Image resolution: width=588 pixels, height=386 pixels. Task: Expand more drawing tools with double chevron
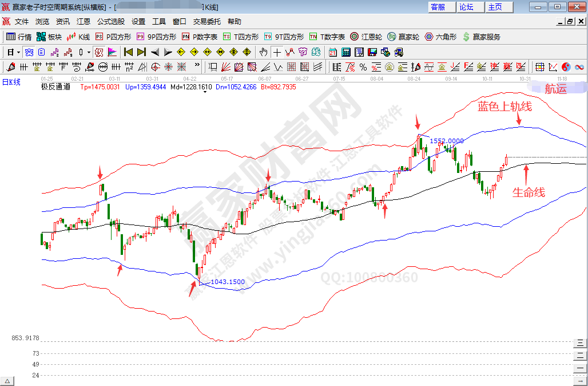point(197,65)
